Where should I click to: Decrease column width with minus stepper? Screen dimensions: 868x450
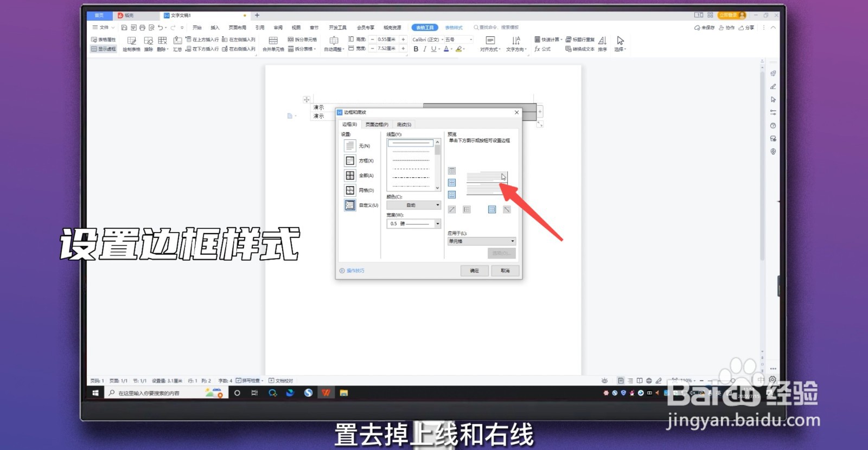(x=372, y=48)
